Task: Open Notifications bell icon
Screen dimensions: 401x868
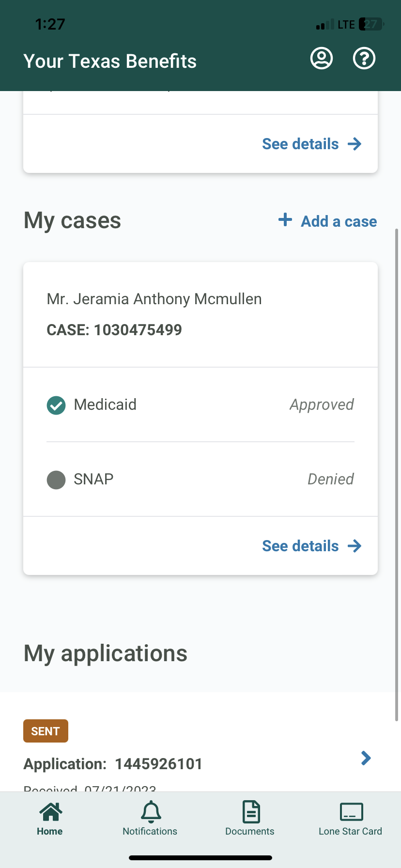Action: point(151,812)
